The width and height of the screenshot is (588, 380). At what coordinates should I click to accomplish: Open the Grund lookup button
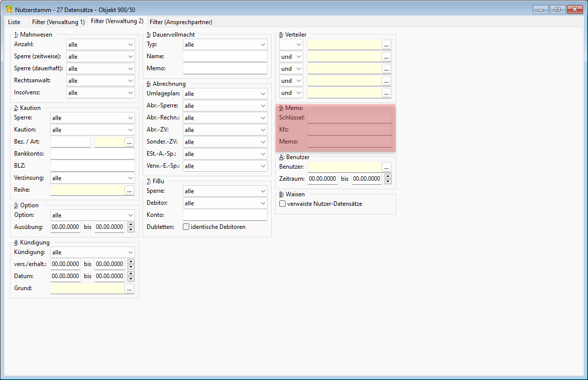coord(130,289)
